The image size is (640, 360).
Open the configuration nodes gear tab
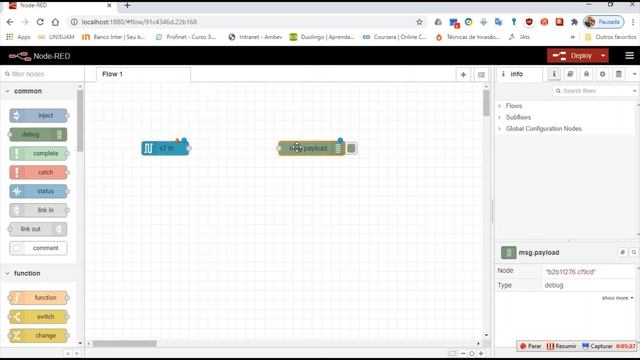(602, 74)
